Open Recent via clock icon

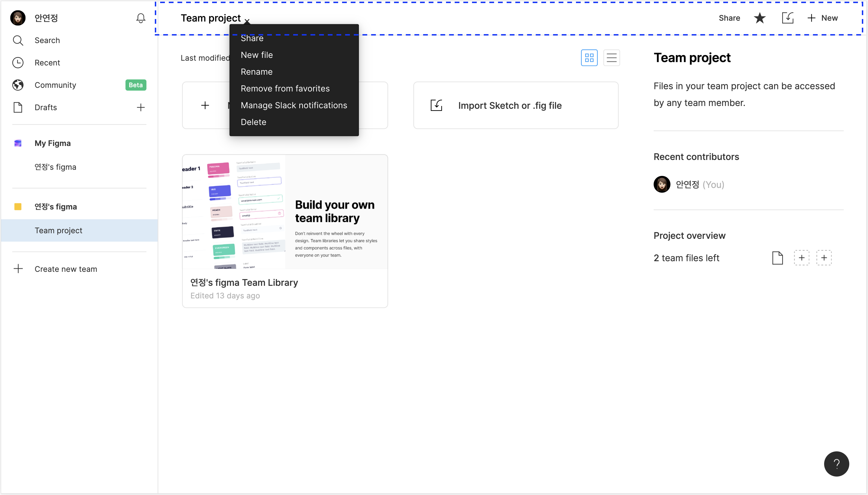click(x=18, y=63)
